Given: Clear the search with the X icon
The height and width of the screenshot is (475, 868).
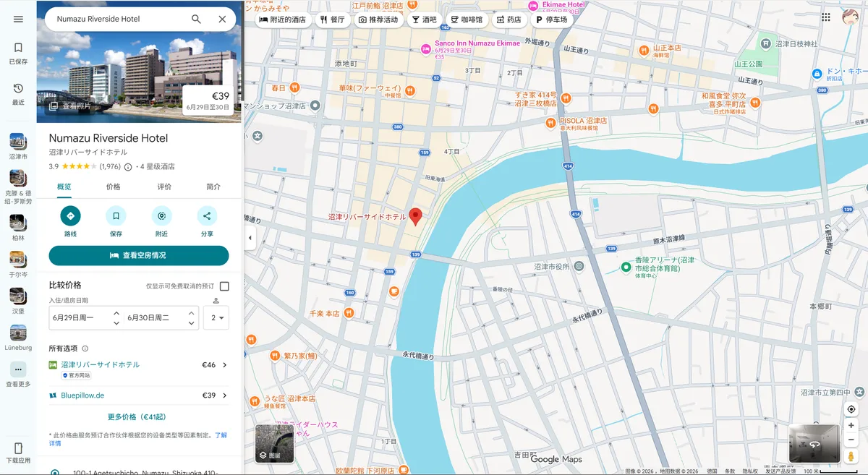Looking at the screenshot, I should tap(222, 19).
